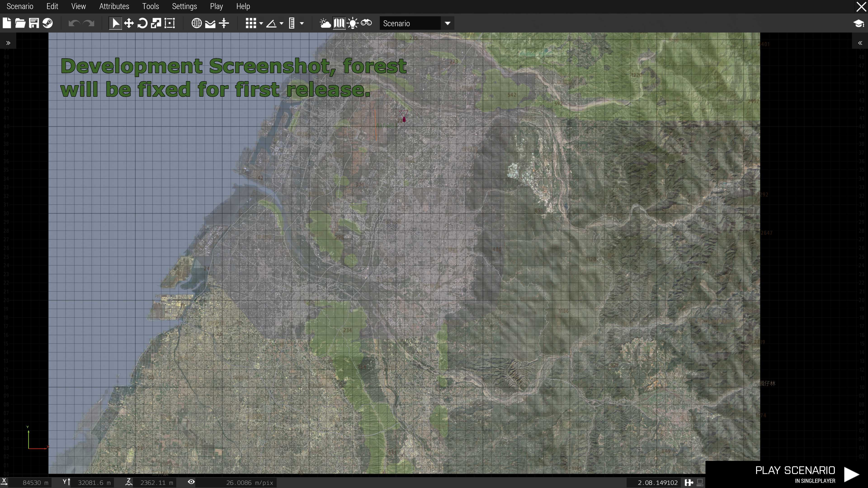The width and height of the screenshot is (868, 488).
Task: Open the Attributes menu
Action: (114, 6)
